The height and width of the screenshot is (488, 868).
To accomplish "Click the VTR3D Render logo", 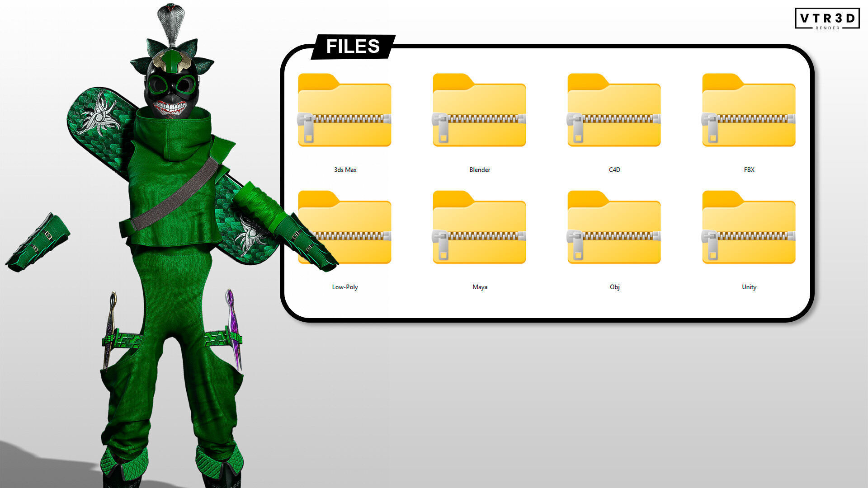I will click(x=827, y=19).
